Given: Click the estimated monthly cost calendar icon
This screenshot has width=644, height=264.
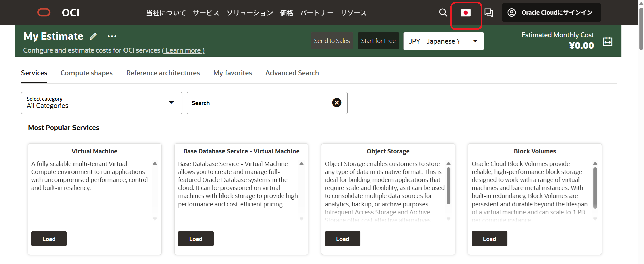Looking at the screenshot, I should click(x=608, y=41).
